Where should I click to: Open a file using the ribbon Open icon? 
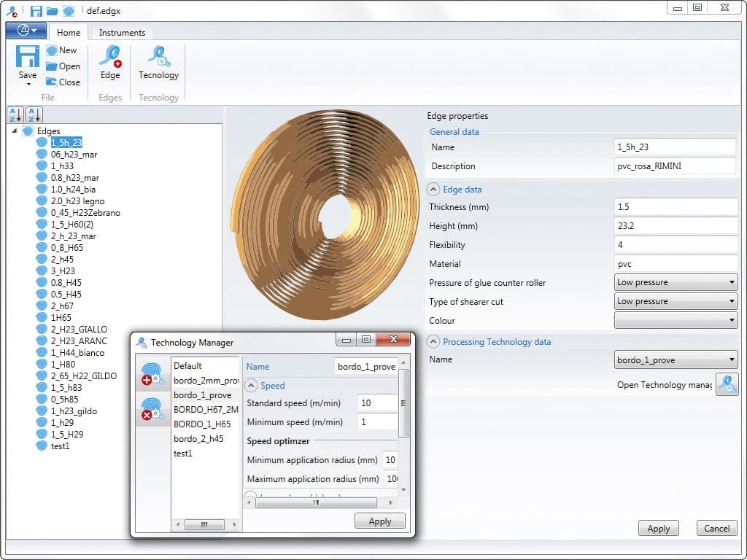coord(62,66)
